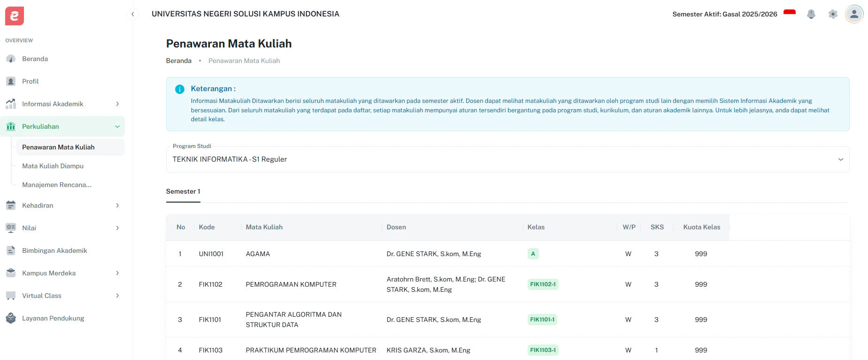The height and width of the screenshot is (360, 868).
Task: Open class badge FIK1102-1
Action: [543, 284]
